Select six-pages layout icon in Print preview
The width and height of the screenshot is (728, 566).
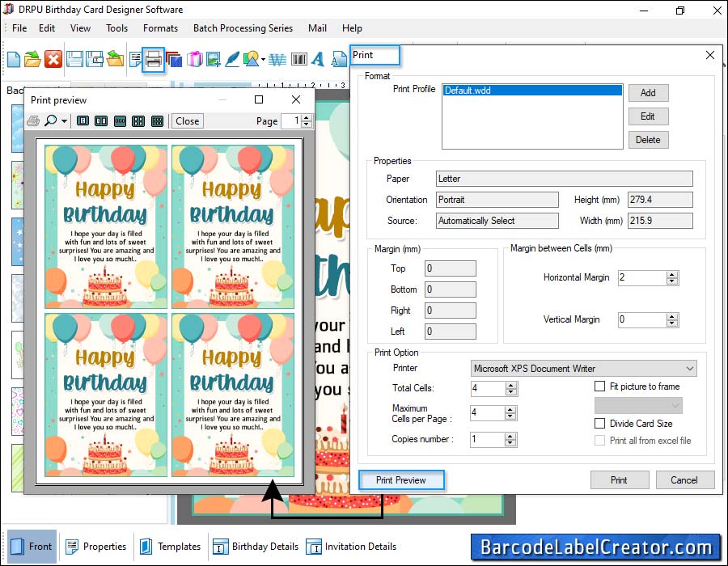point(158,121)
